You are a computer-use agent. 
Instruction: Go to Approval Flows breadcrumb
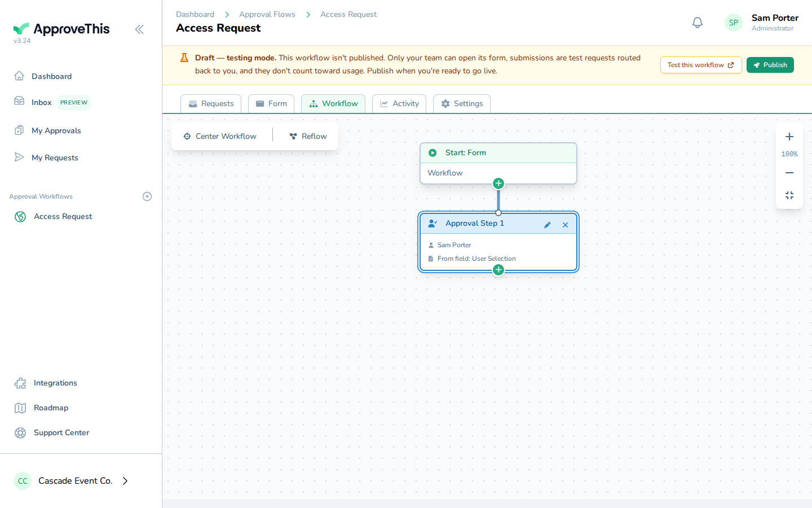267,14
